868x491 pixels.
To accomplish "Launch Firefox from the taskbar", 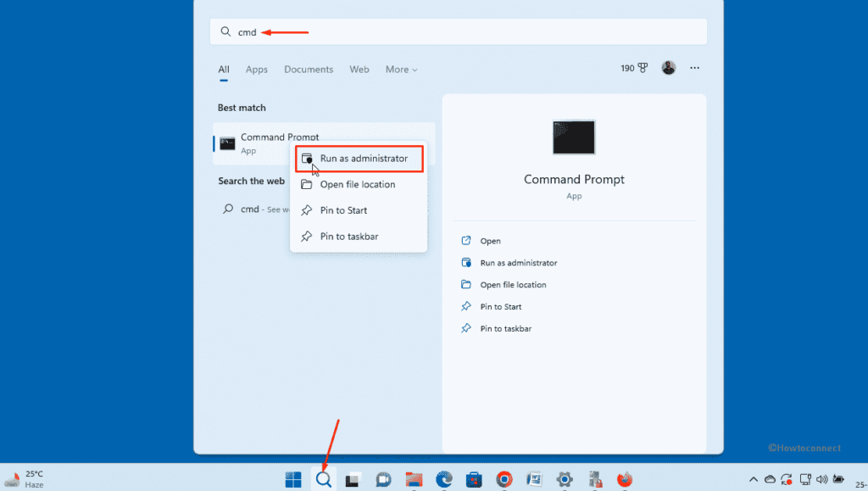I will 625,479.
